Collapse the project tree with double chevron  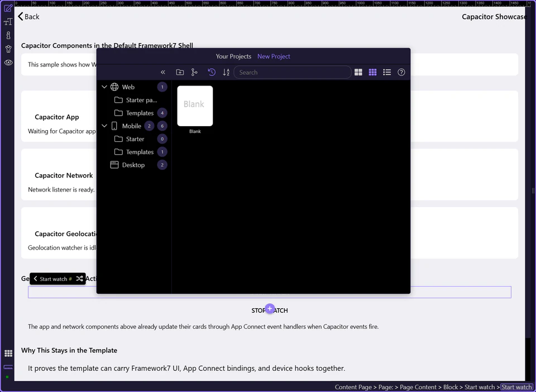tap(162, 72)
